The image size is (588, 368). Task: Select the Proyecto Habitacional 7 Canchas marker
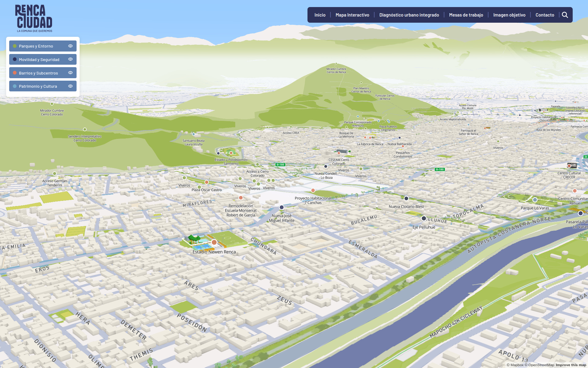[313, 190]
